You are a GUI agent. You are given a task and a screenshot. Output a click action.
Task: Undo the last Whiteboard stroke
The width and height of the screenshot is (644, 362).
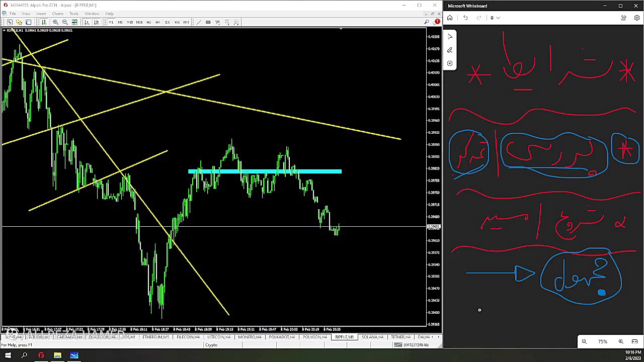coord(465,18)
